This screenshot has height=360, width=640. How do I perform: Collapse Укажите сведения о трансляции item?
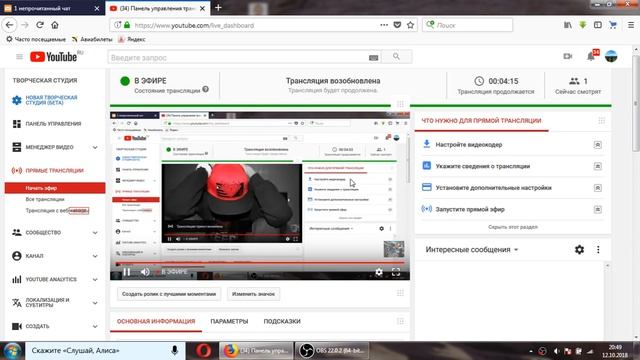[x=598, y=166]
